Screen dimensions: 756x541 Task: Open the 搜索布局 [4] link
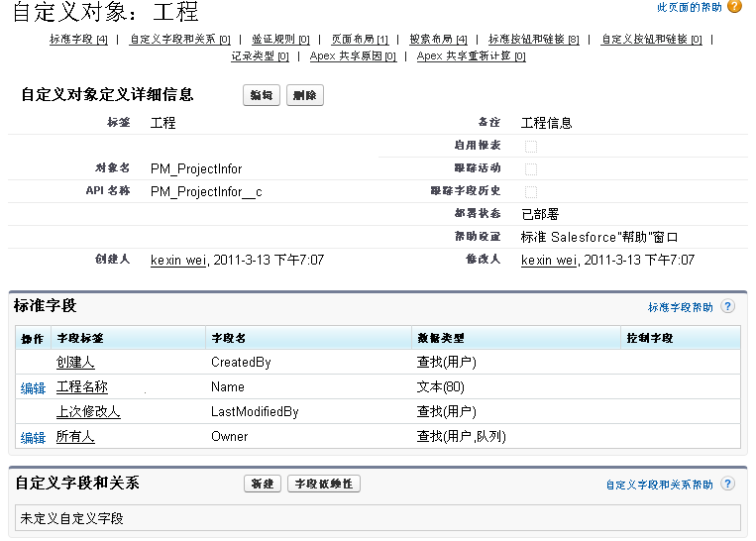[438, 39]
